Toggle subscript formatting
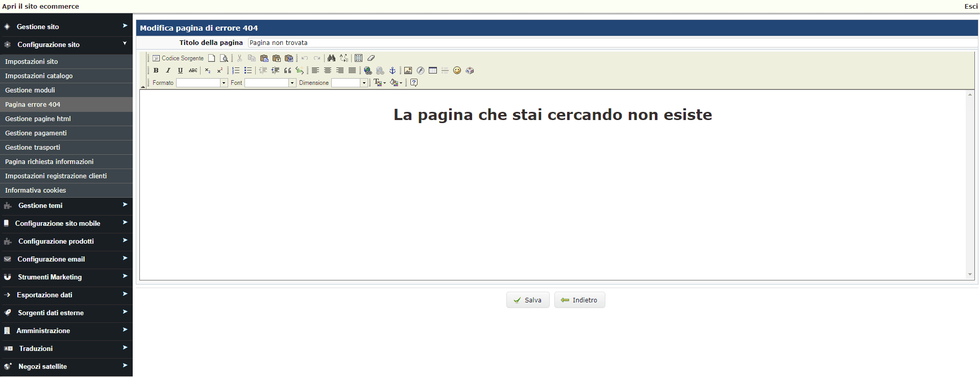 (x=208, y=70)
